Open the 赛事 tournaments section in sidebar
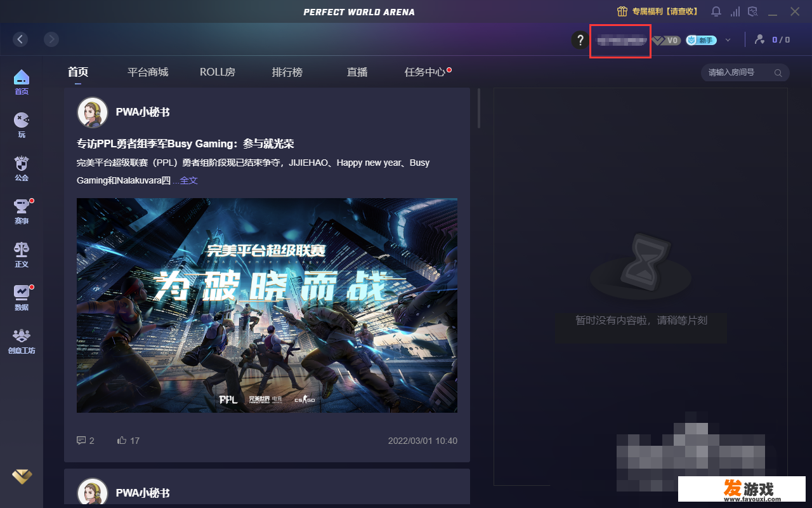 (x=22, y=211)
